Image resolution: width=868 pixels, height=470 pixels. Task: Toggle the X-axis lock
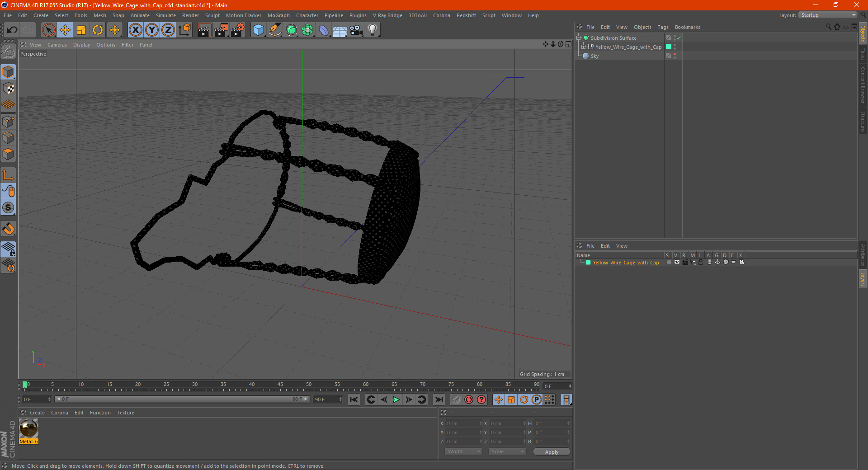pyautogui.click(x=135, y=30)
